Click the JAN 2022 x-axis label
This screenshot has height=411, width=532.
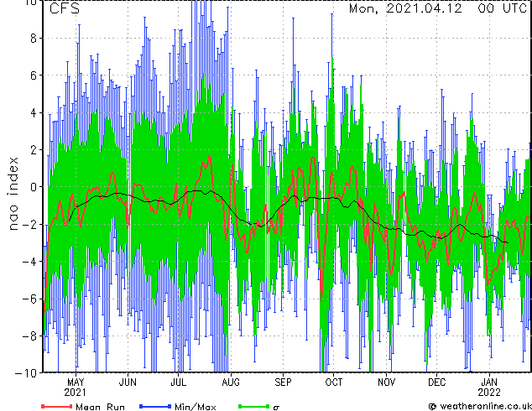pyautogui.click(x=489, y=388)
